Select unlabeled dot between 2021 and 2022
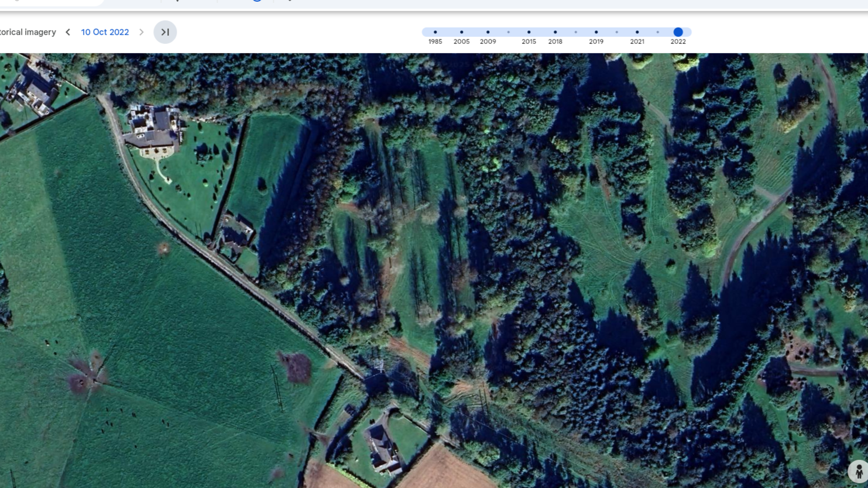Viewport: 868px width, 488px height. tap(657, 32)
